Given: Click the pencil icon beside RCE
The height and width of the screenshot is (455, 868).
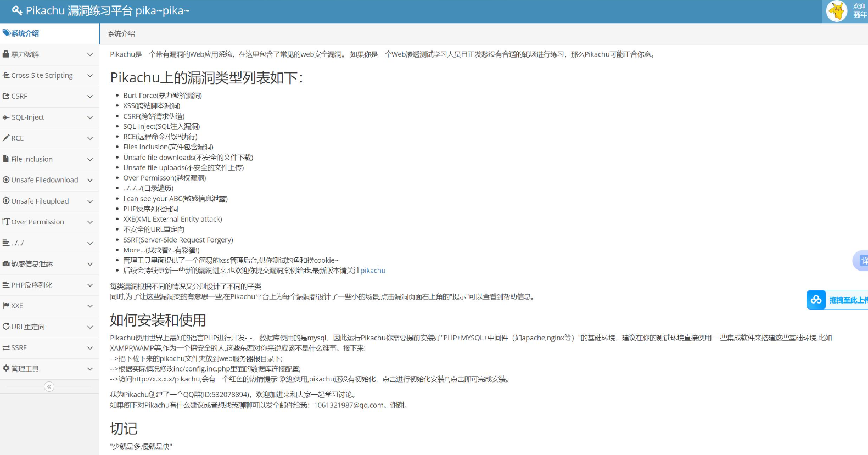Looking at the screenshot, I should tap(6, 138).
